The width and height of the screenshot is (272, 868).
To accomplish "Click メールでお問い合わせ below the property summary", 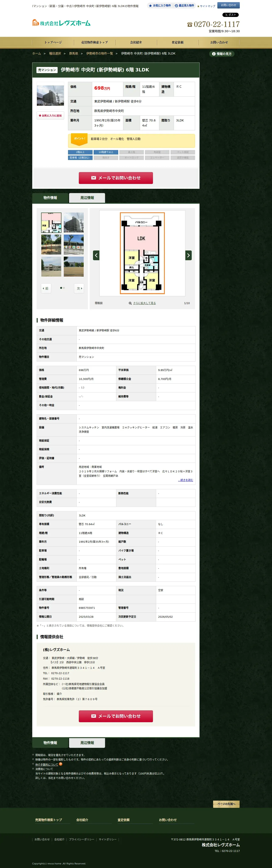I will coord(116,178).
